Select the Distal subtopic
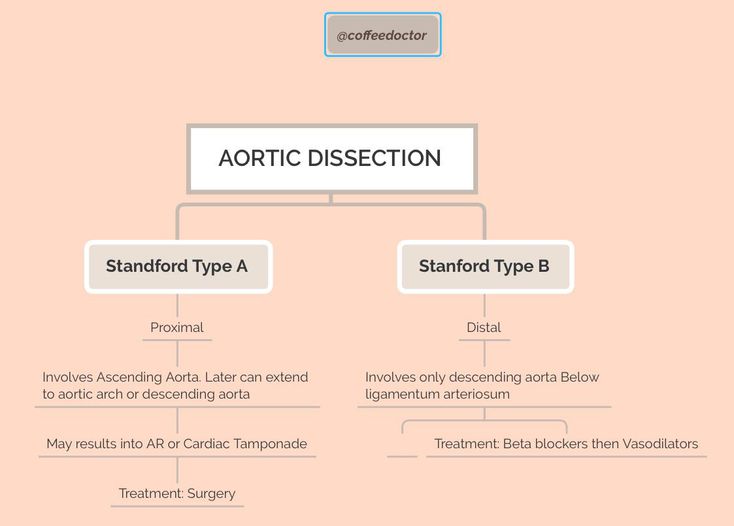Image resolution: width=734 pixels, height=526 pixels. pyautogui.click(x=484, y=328)
